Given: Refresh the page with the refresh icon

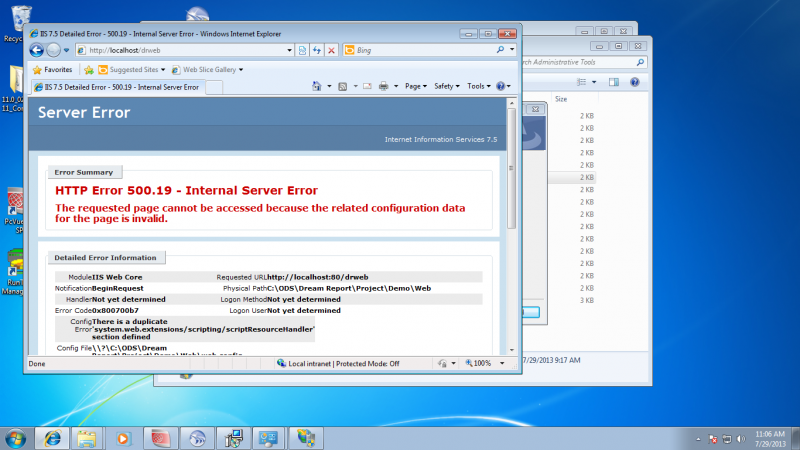Looking at the screenshot, I should point(317,50).
